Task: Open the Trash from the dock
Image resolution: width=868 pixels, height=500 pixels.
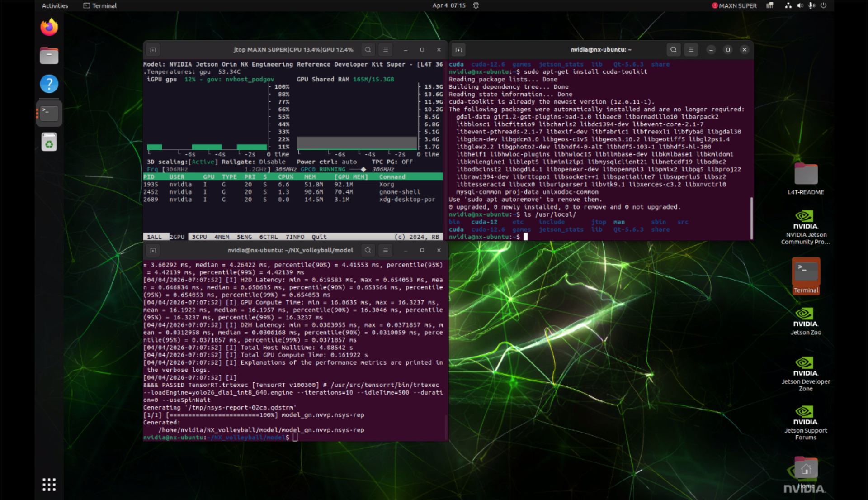Action: (49, 143)
